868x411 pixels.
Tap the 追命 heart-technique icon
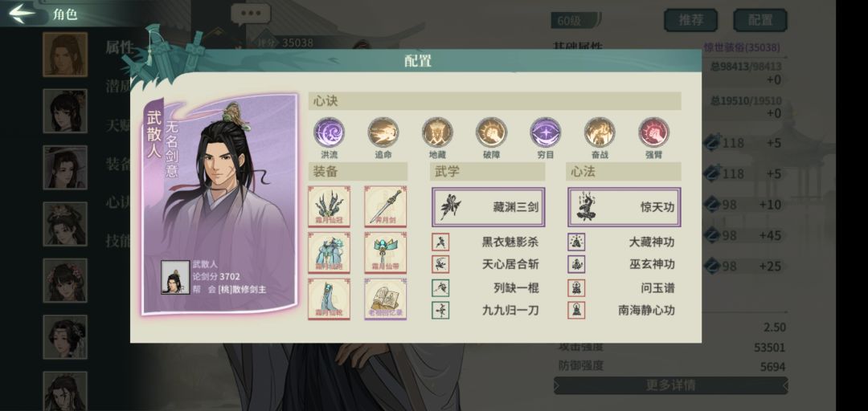[x=383, y=132]
